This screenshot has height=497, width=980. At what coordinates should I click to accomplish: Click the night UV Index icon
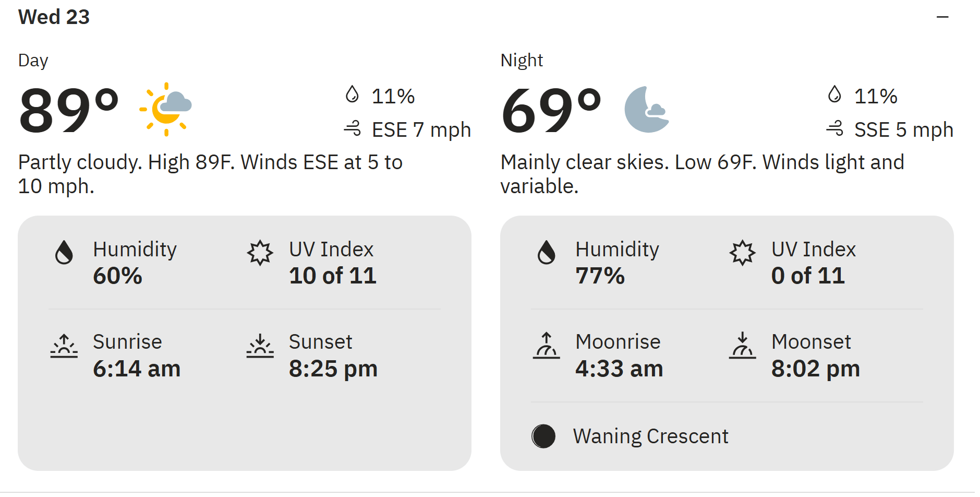(x=742, y=253)
